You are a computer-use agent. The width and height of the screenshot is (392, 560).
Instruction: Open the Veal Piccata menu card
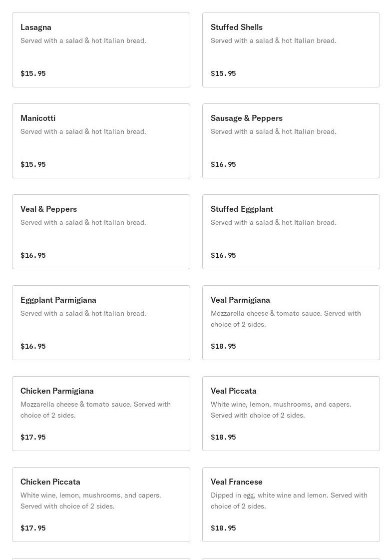pyautogui.click(x=291, y=414)
